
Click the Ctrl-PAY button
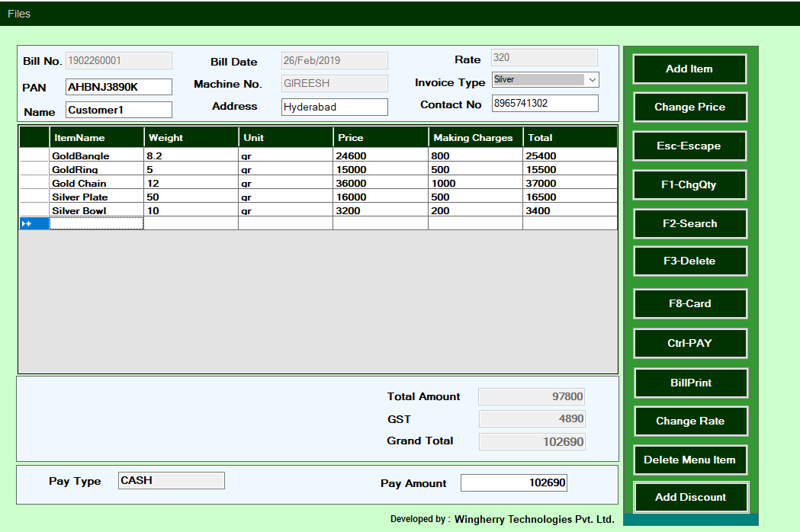(x=690, y=343)
